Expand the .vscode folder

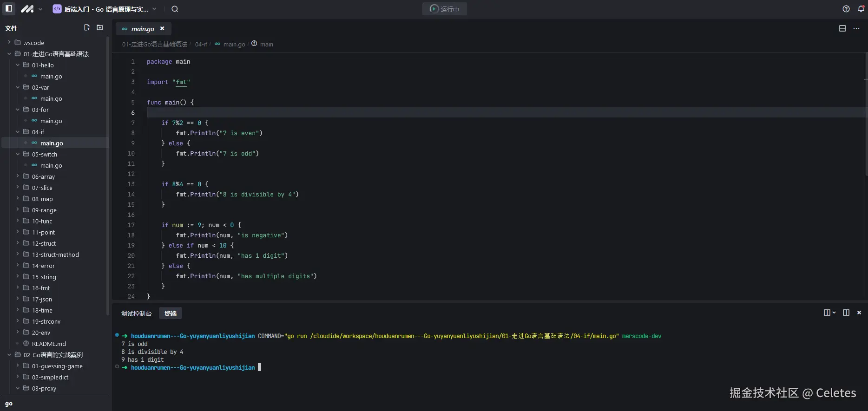tap(9, 43)
